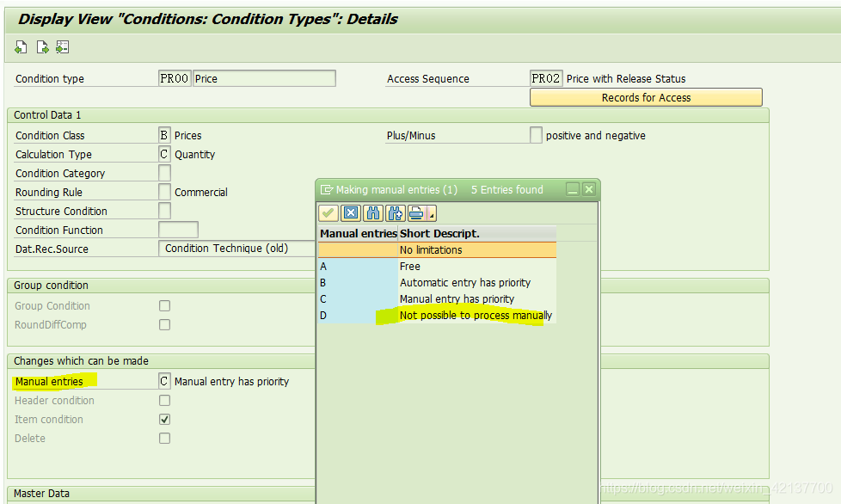Cancel the manual entries dialog icon

pyautogui.click(x=350, y=213)
